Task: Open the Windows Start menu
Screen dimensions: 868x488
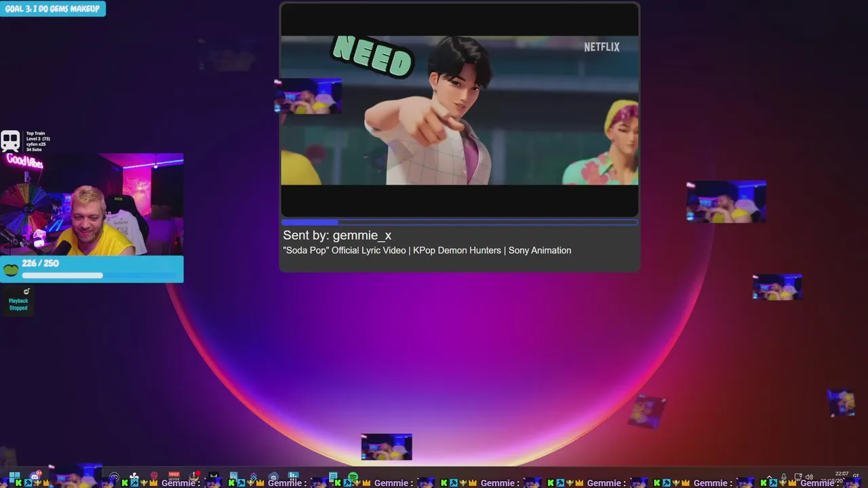Action: (14, 476)
